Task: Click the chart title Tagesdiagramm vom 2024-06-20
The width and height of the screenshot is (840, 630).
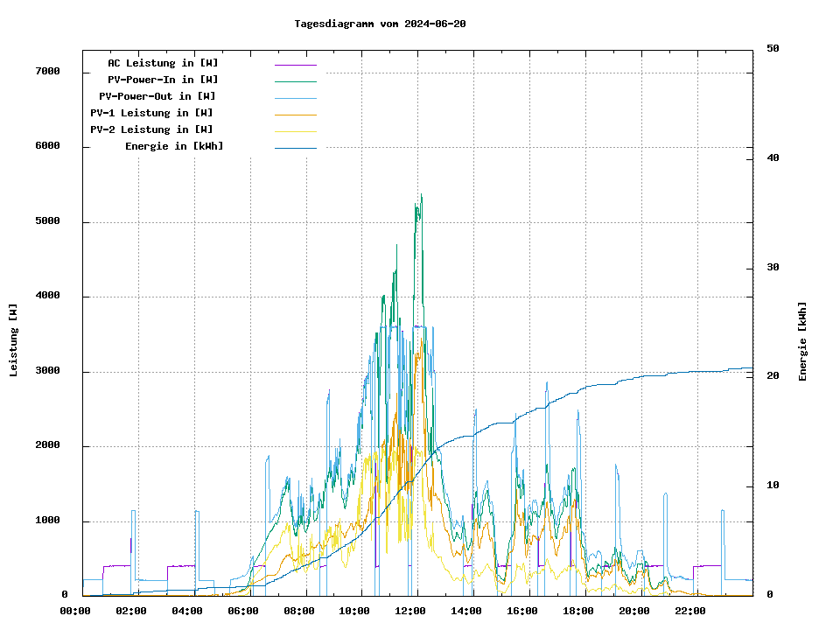Action: [x=380, y=24]
